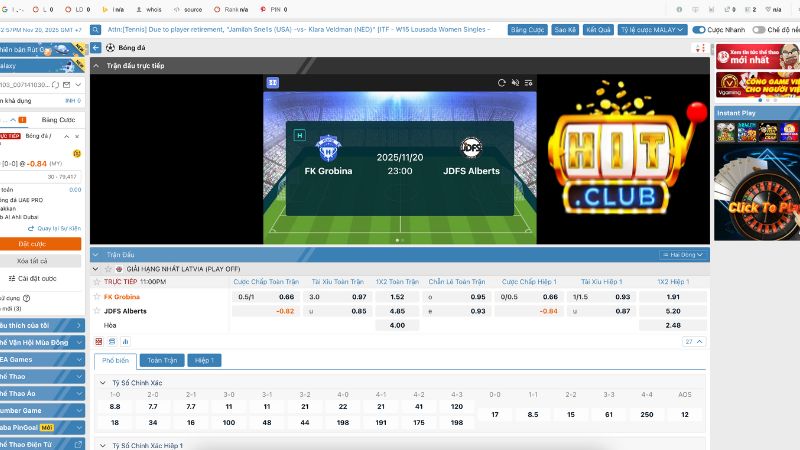Click the Latvia league flag icon
Image resolution: width=800 pixels, height=450 pixels.
[x=119, y=269]
